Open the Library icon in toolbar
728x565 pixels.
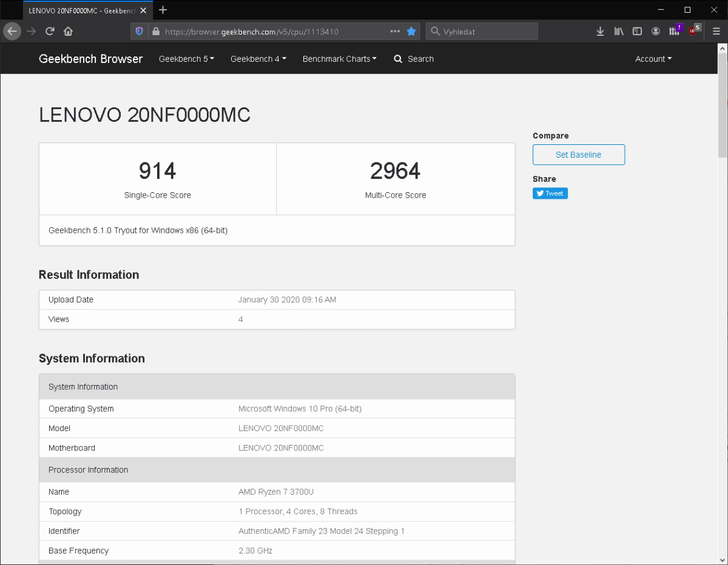click(619, 32)
